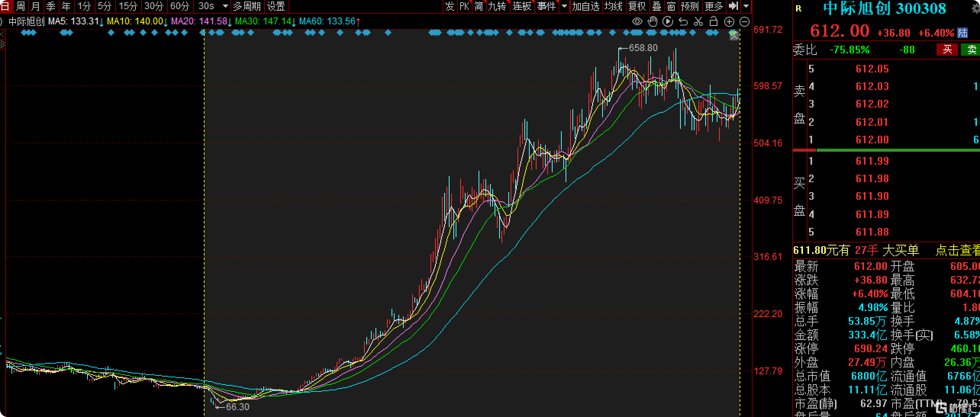Enable the 连板 indicator

[522, 6]
